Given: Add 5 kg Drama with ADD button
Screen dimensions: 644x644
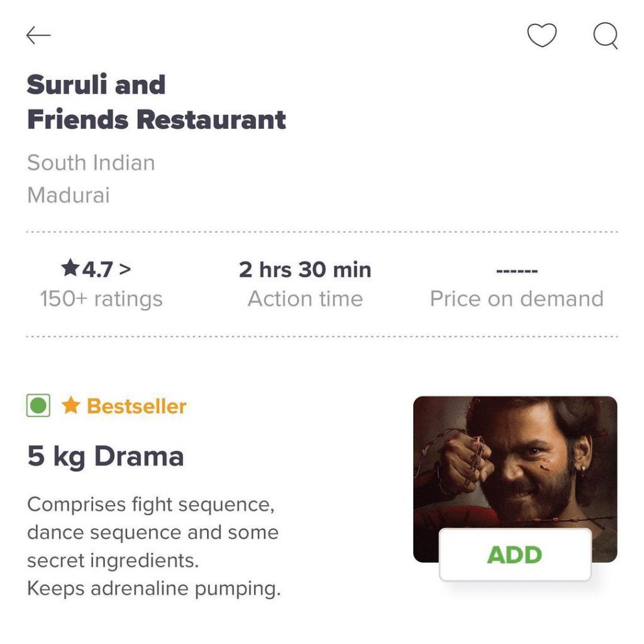Looking at the screenshot, I should 515,555.
